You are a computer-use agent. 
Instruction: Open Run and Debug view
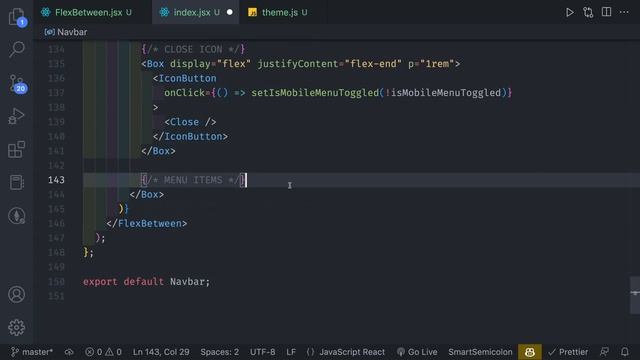pos(17,116)
